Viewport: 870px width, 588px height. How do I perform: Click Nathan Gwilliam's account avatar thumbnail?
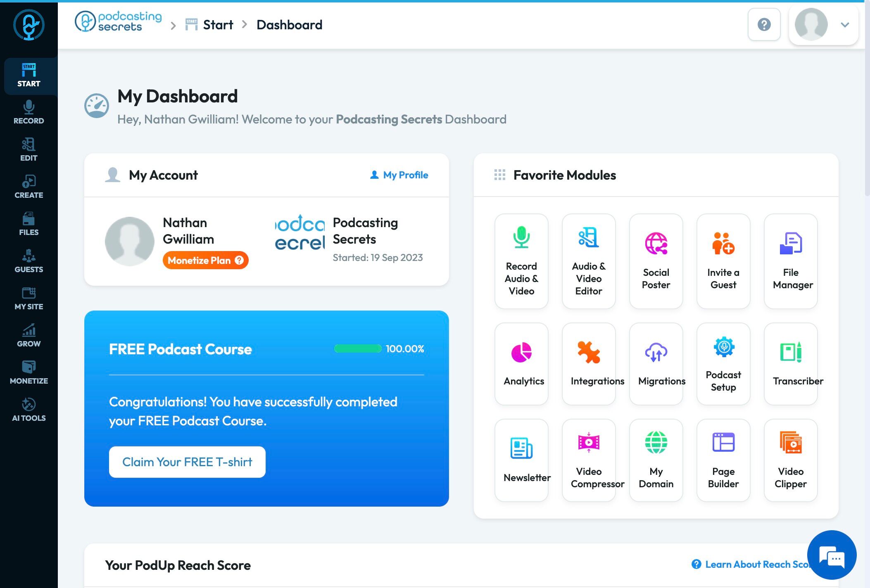[130, 241]
